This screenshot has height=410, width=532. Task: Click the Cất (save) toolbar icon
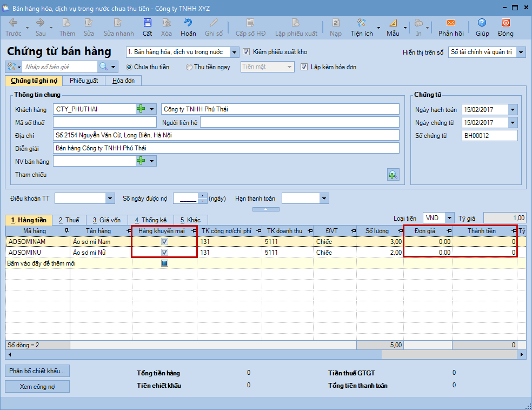pyautogui.click(x=147, y=23)
